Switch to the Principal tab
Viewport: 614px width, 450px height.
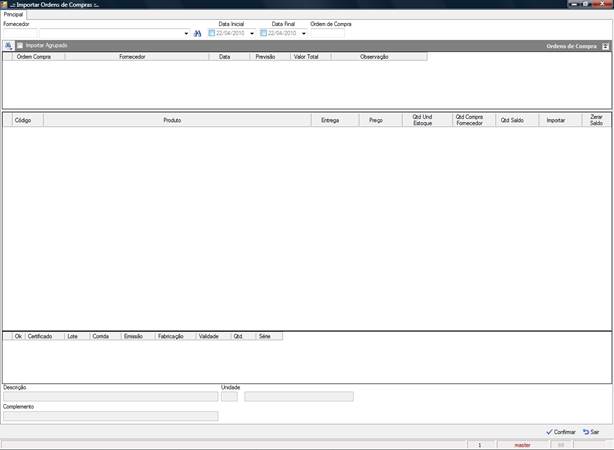pyautogui.click(x=13, y=14)
